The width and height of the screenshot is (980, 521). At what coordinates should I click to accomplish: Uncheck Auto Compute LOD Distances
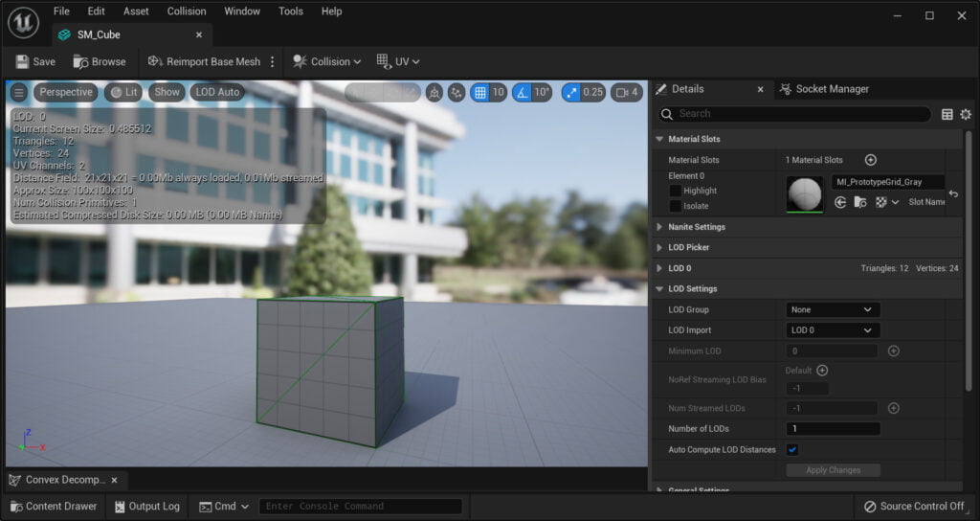point(791,450)
